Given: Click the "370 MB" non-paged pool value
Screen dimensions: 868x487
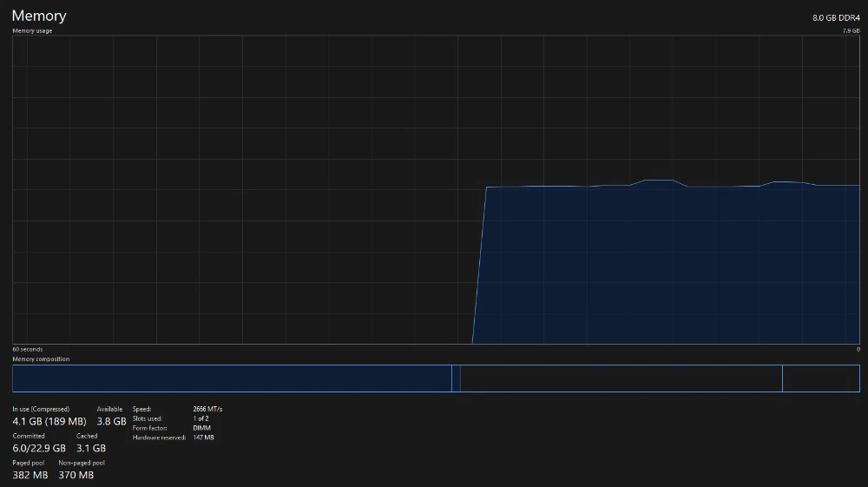Looking at the screenshot, I should click(76, 475).
